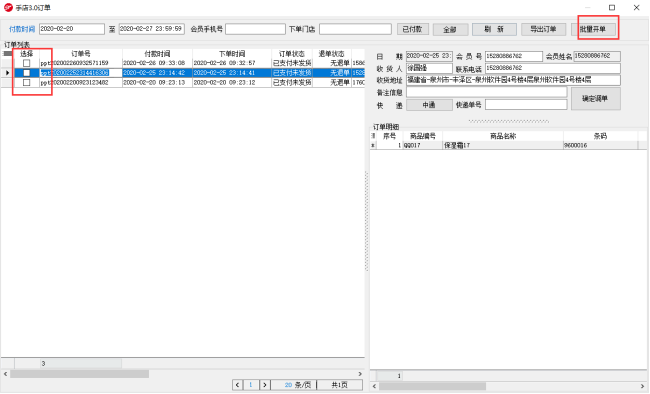Screen dimensions: 650x394
Task: Check the highlighted second order checkbox
Action: (27, 73)
